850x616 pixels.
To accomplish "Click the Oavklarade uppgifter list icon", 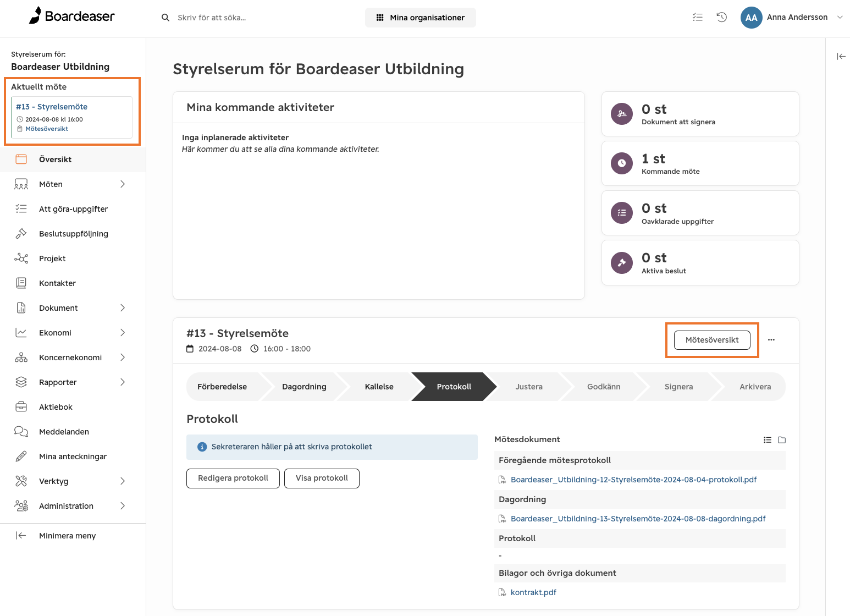I will (622, 213).
